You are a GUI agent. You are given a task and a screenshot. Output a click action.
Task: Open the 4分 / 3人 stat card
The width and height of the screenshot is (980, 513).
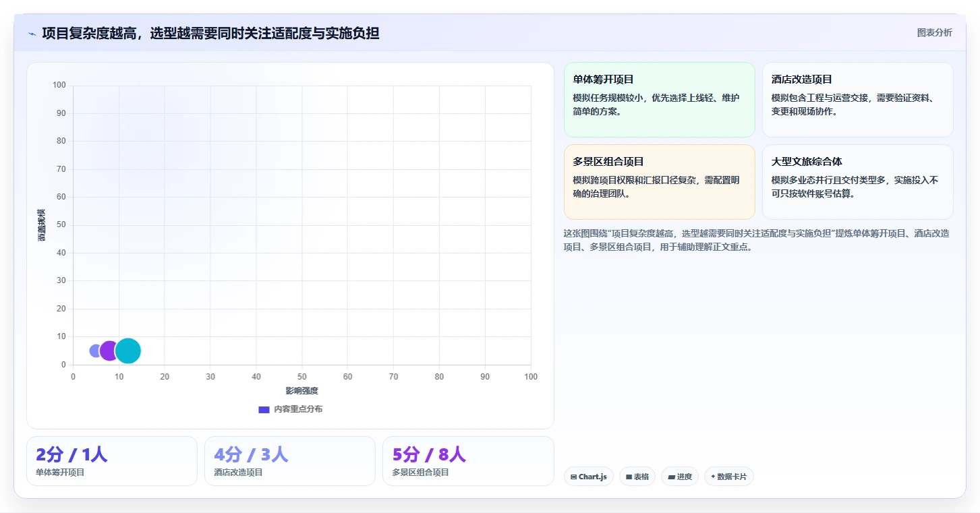point(290,461)
